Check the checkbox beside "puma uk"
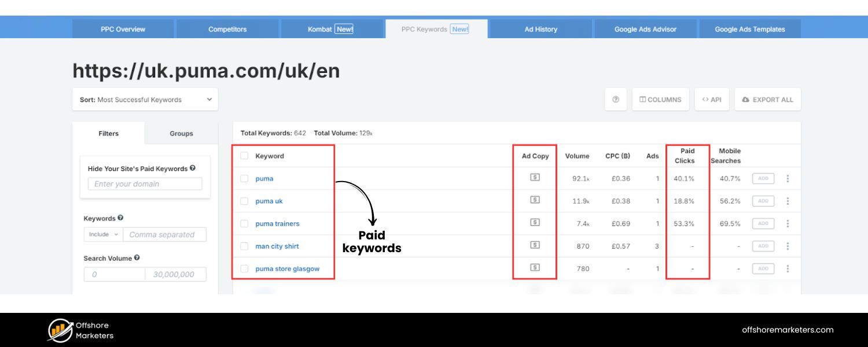This screenshot has height=347, width=868. (244, 201)
